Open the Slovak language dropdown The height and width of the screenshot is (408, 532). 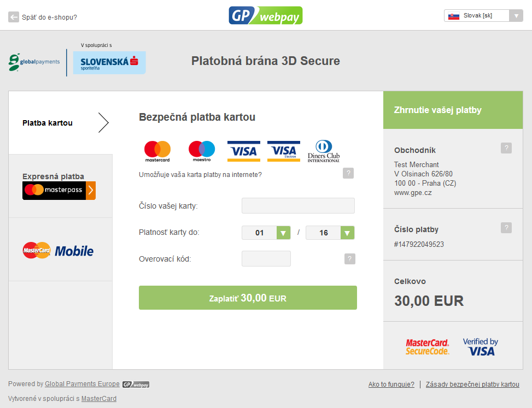click(x=483, y=16)
